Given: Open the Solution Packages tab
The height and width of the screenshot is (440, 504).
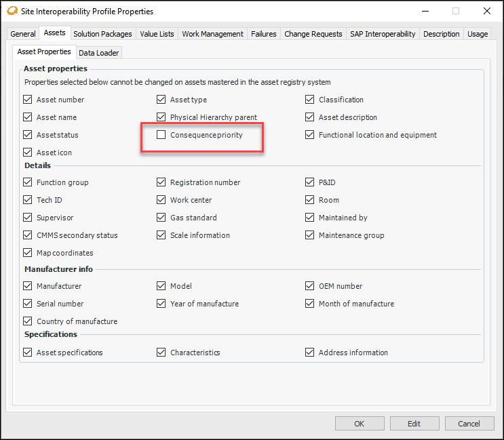Looking at the screenshot, I should pyautogui.click(x=102, y=34).
